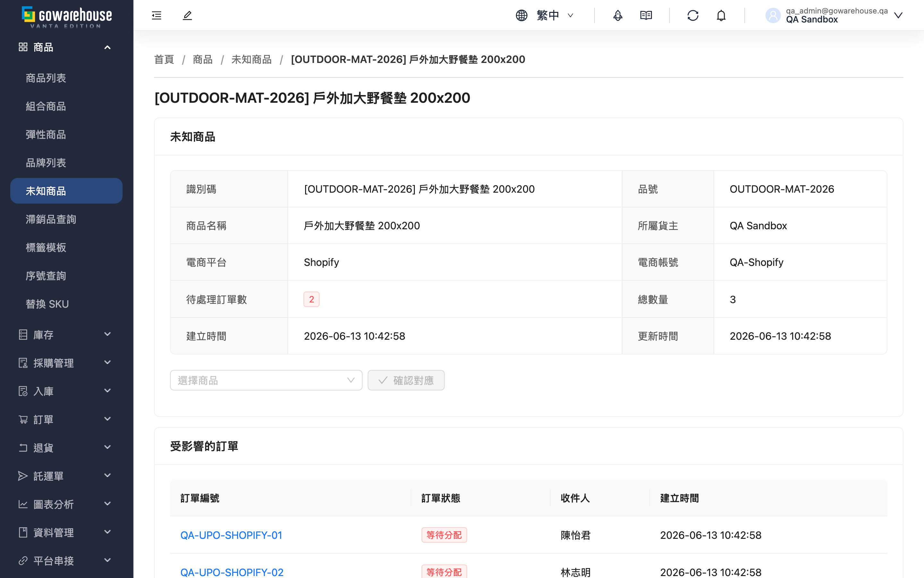Open order QA-UPO-SHOPIFY-02 link

tap(232, 572)
